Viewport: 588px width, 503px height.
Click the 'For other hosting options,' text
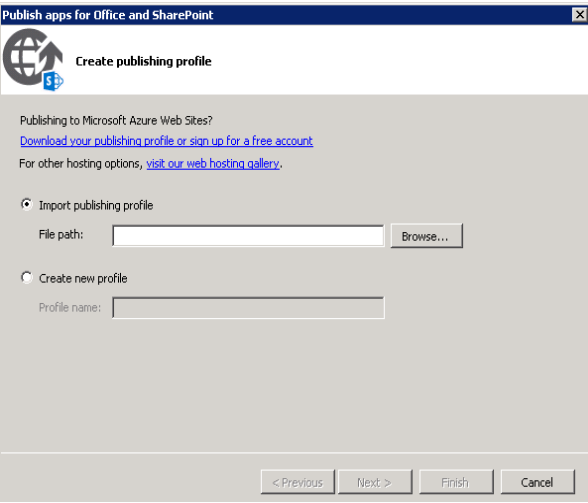pos(81,164)
